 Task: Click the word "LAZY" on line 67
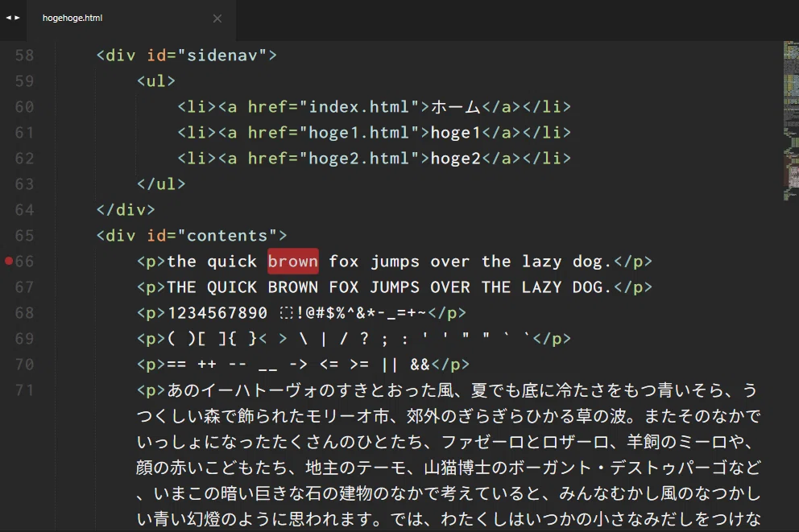click(x=542, y=287)
